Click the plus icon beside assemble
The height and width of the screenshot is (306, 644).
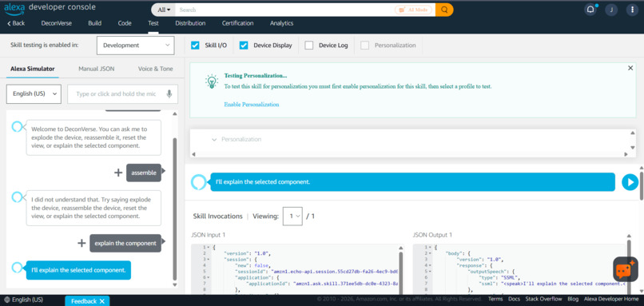[118, 173]
